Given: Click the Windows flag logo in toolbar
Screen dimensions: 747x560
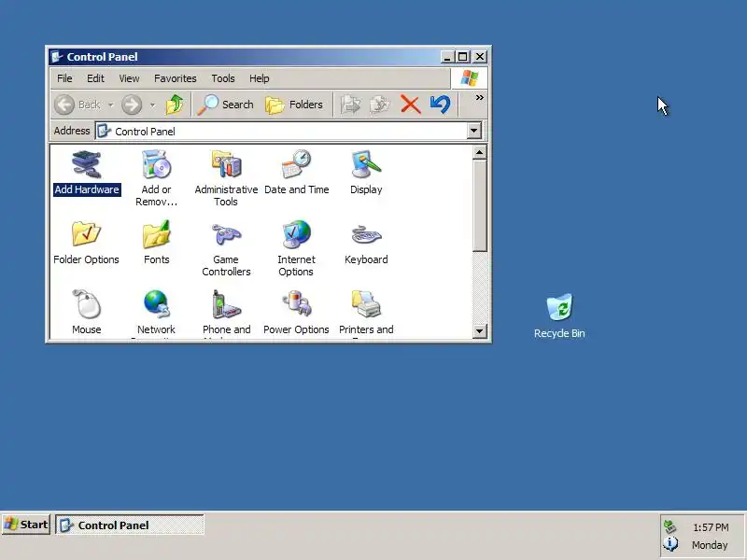Looking at the screenshot, I should tap(470, 78).
